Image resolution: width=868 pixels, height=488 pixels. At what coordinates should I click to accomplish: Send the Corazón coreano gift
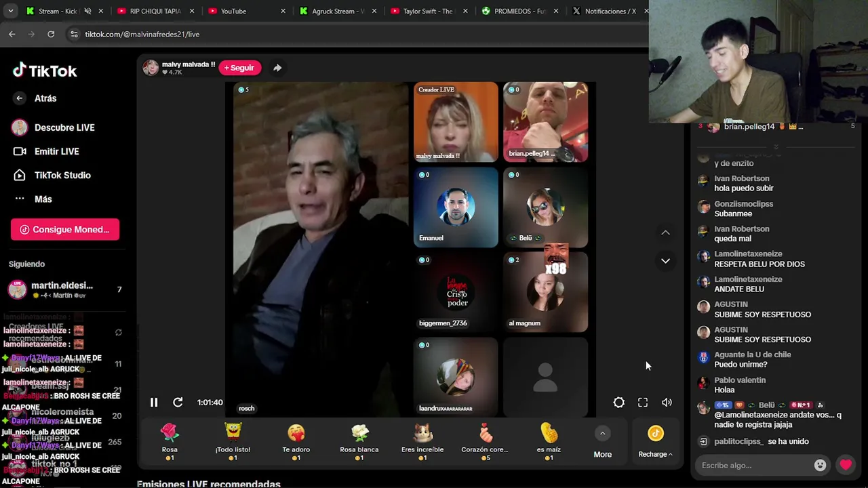click(x=485, y=441)
